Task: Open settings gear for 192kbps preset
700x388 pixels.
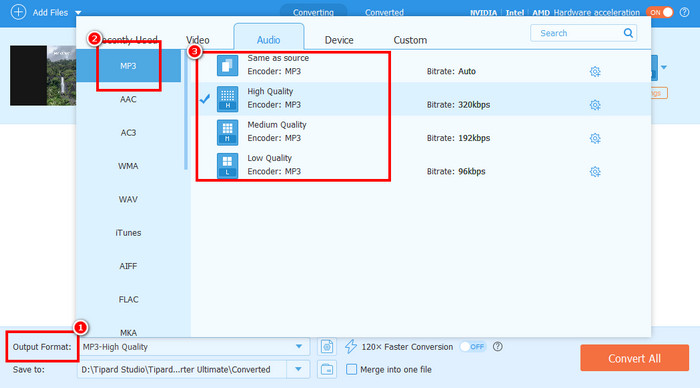Action: click(595, 138)
